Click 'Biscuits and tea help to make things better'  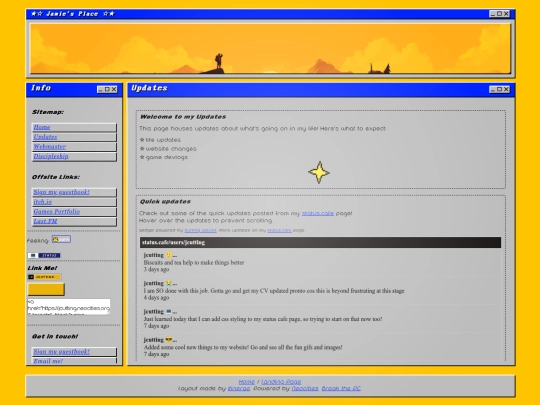194,262
